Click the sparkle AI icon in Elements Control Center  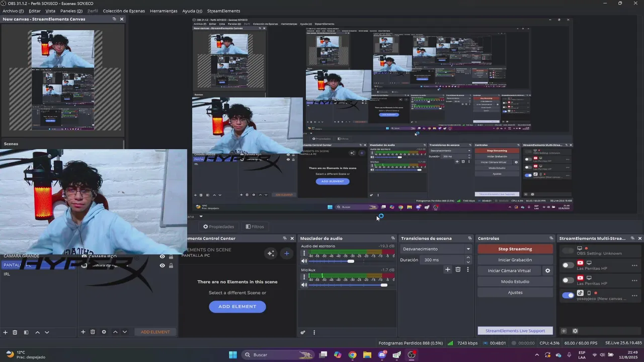271,253
